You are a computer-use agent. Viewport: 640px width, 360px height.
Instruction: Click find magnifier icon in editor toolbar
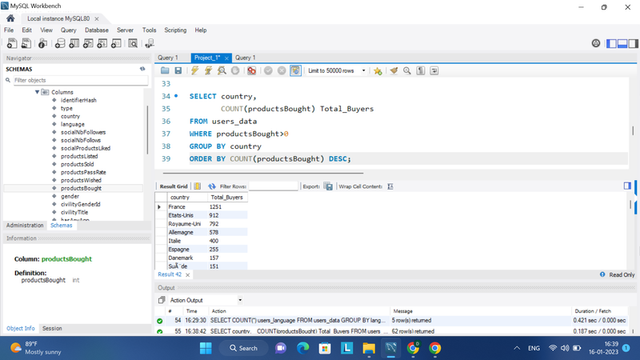pos(407,71)
